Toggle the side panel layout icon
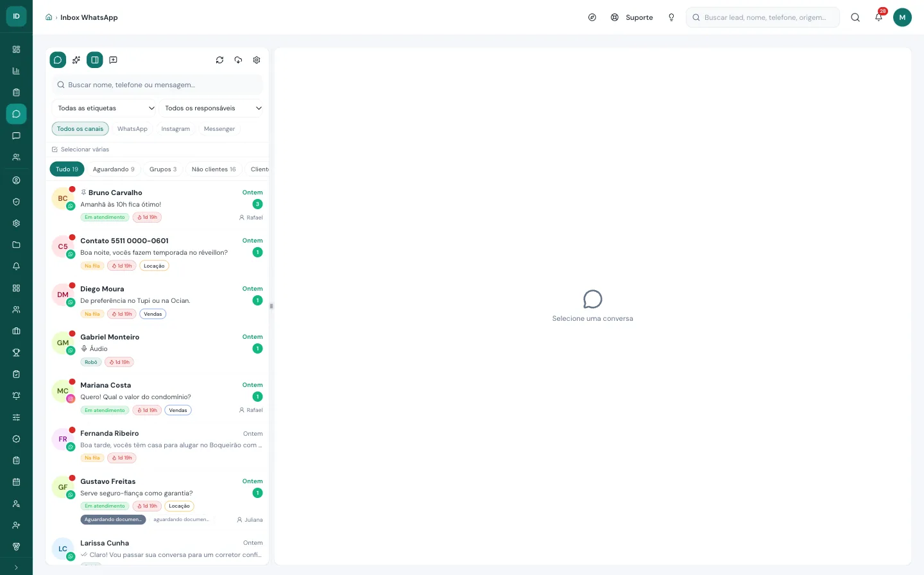Screen dimensions: 924x575 tap(94, 60)
